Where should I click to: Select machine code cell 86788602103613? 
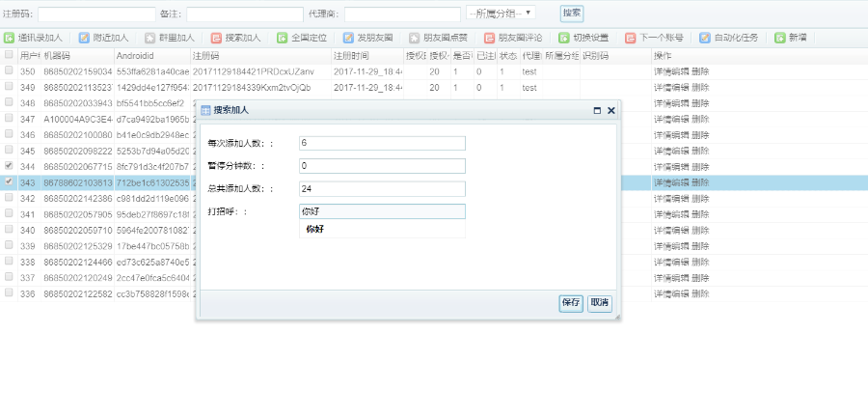tap(77, 182)
